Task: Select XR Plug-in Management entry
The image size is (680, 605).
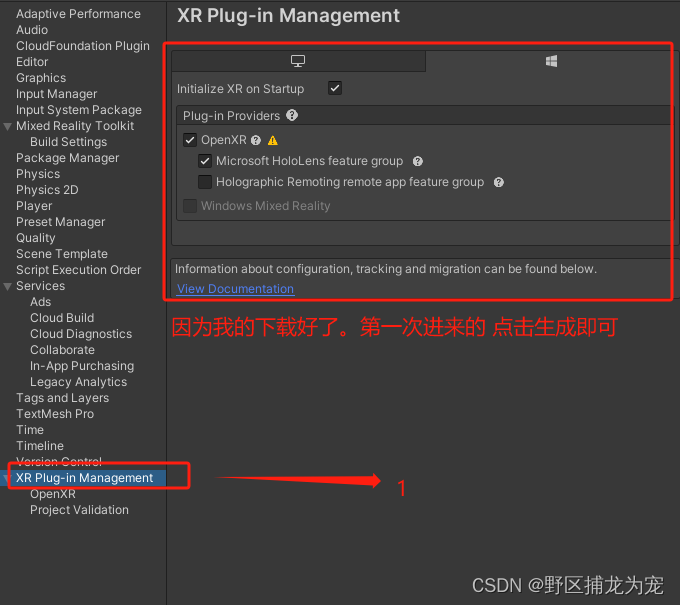Action: point(85,478)
